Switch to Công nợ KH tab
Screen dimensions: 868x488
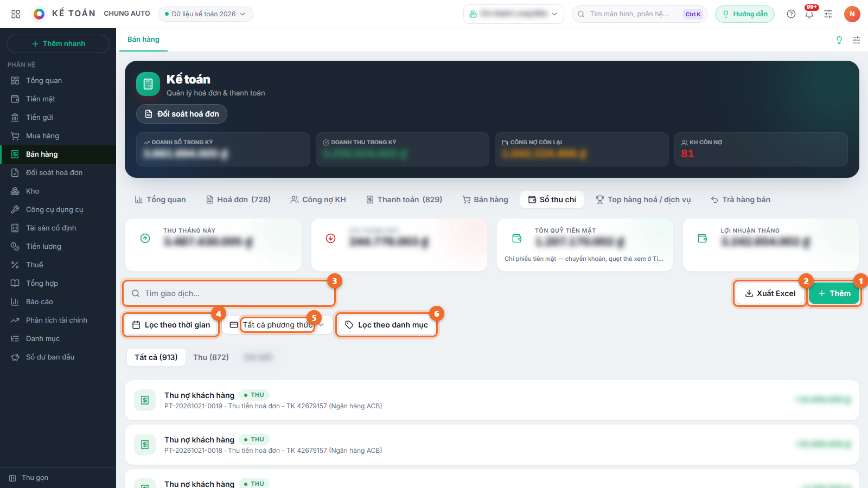pos(318,200)
